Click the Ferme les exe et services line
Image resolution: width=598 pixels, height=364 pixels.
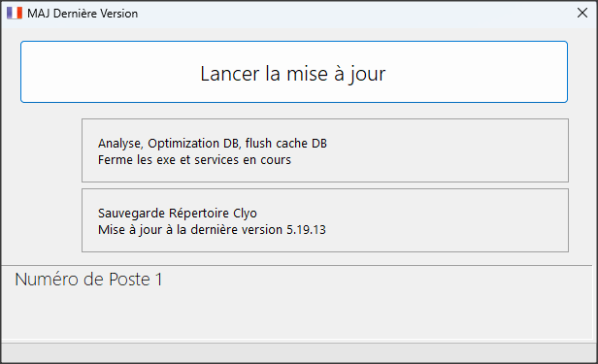[x=194, y=160]
